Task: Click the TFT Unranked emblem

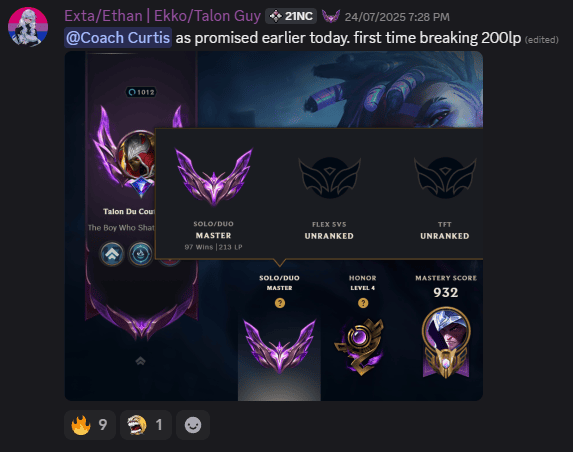Action: 445,178
